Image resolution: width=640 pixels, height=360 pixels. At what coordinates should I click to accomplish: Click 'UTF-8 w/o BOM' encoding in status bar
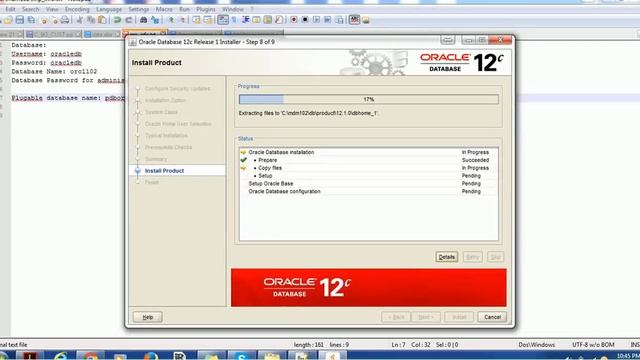pyautogui.click(x=593, y=345)
